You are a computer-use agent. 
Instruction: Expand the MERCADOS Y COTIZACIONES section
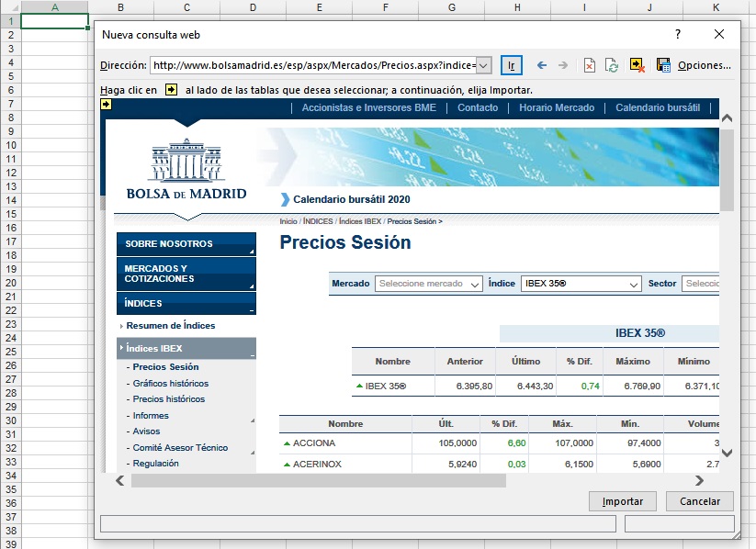coord(186,274)
